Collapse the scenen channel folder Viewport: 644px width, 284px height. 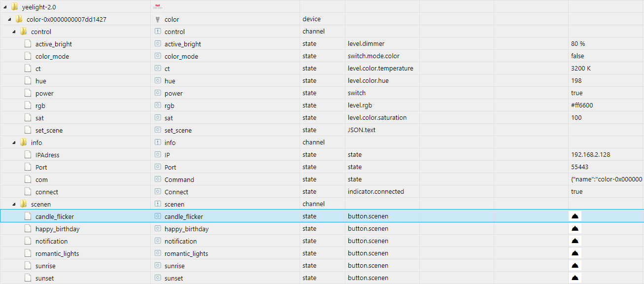tap(14, 204)
